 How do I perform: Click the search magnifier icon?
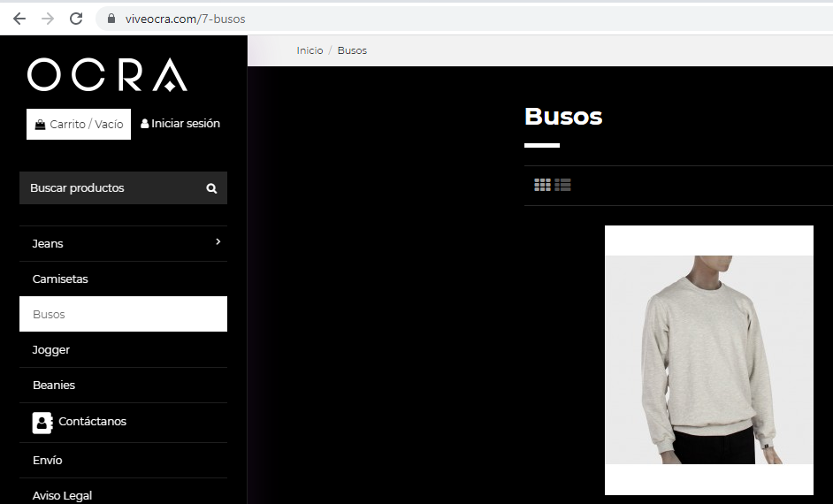(x=211, y=188)
